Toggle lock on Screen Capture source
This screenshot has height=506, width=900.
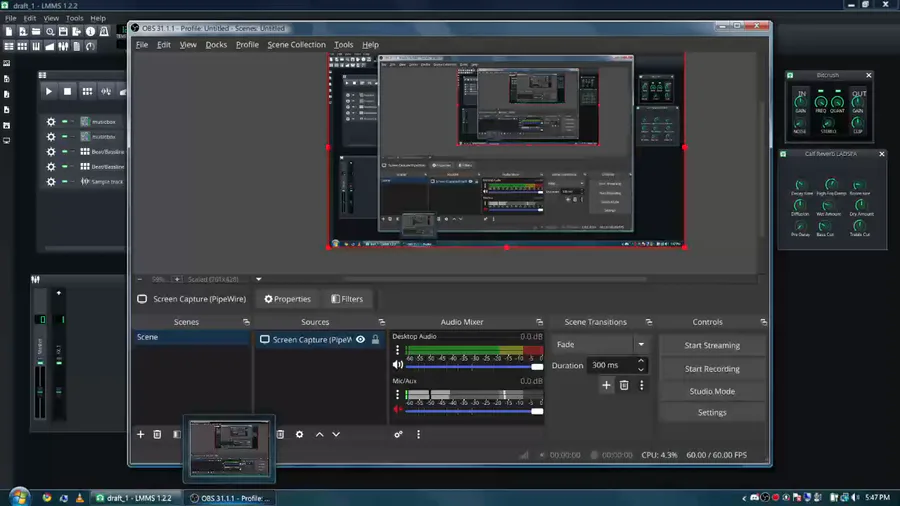pos(375,340)
